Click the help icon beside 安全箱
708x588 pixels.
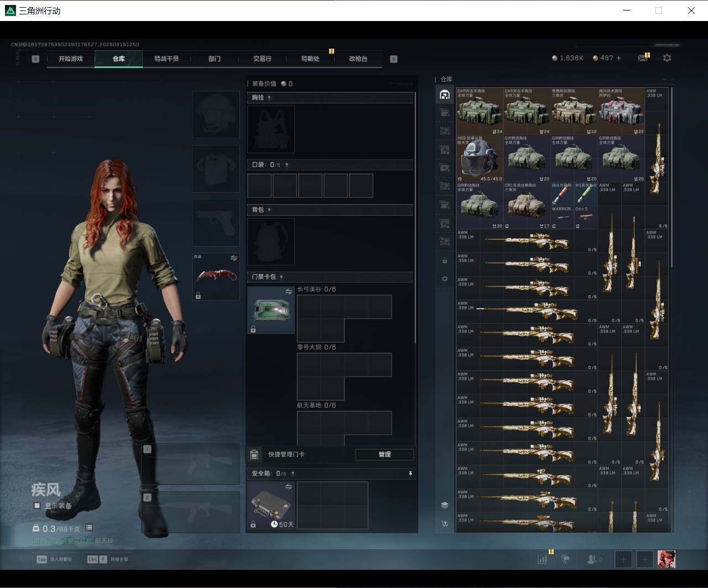[x=293, y=473]
